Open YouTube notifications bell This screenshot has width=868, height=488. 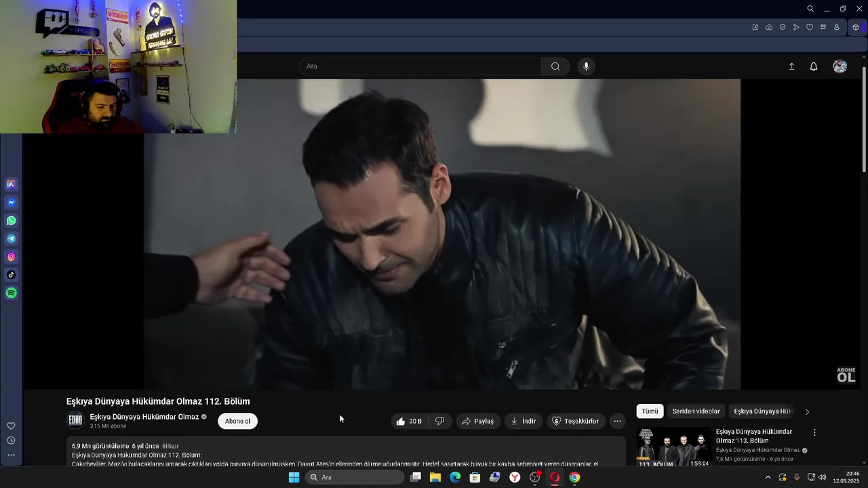[814, 66]
